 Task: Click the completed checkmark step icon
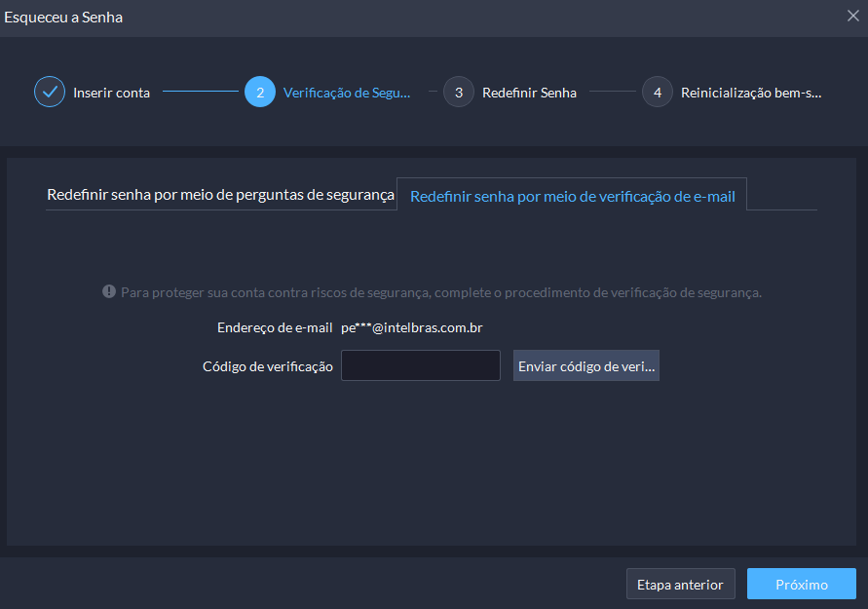50,92
